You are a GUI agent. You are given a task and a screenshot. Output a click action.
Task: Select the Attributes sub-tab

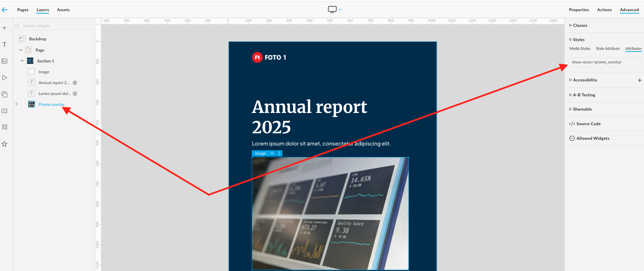click(633, 49)
